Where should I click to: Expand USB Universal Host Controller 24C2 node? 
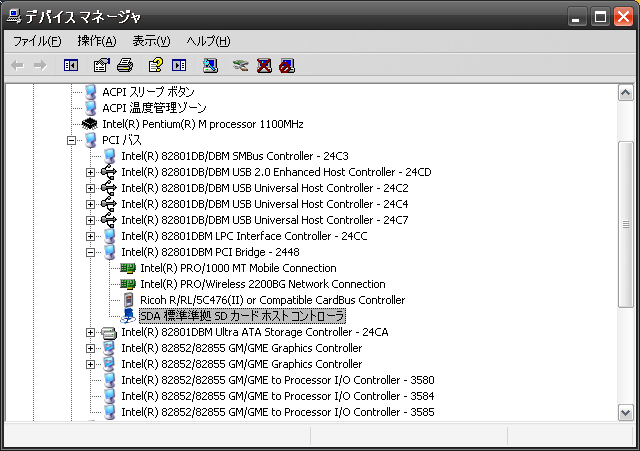pyautogui.click(x=91, y=188)
